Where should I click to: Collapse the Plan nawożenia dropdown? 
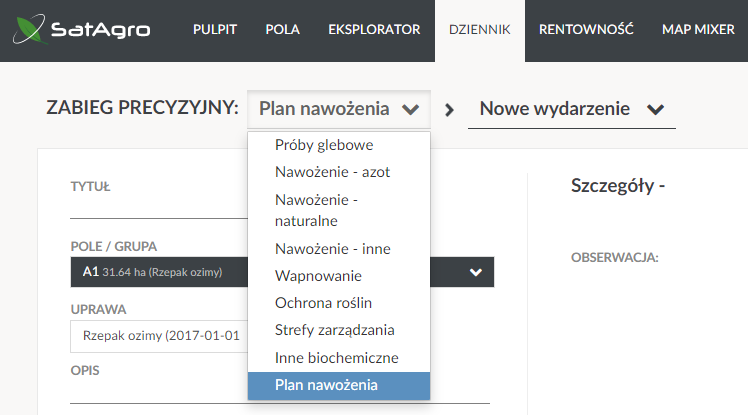point(339,109)
